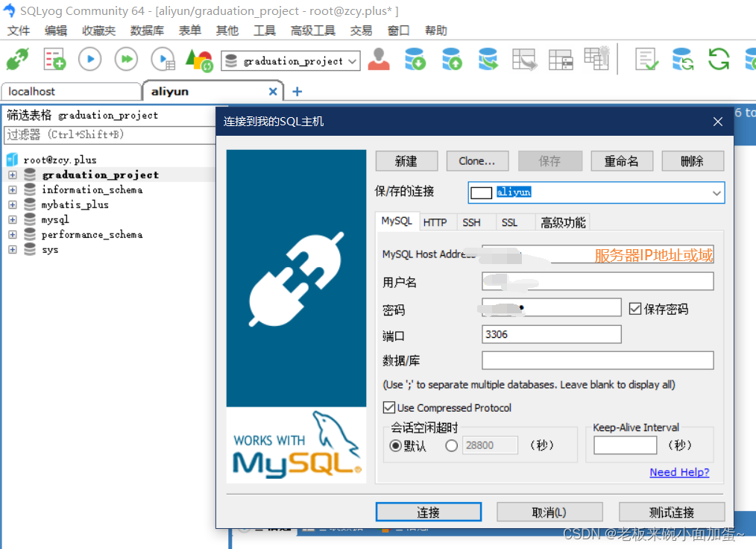The width and height of the screenshot is (756, 549).
Task: Click the grid with wrench toolbar icon
Action: pyautogui.click(x=597, y=58)
